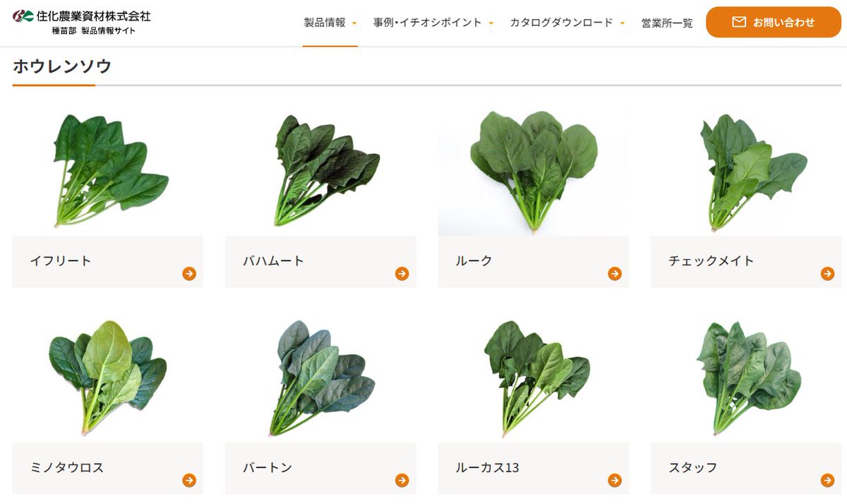Open the ルーク spinach photo
Image resolution: width=847 pixels, height=504 pixels.
click(x=534, y=170)
